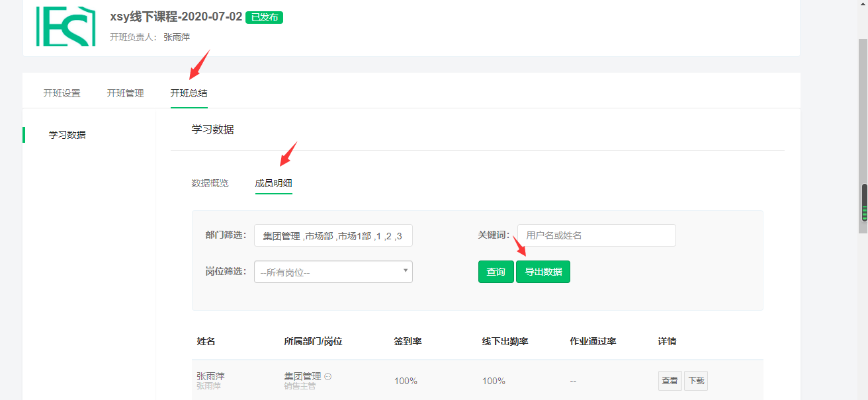Click the course title xsy线下课程-2020-07-02
Screen dimensions: 868x400
click(176, 17)
